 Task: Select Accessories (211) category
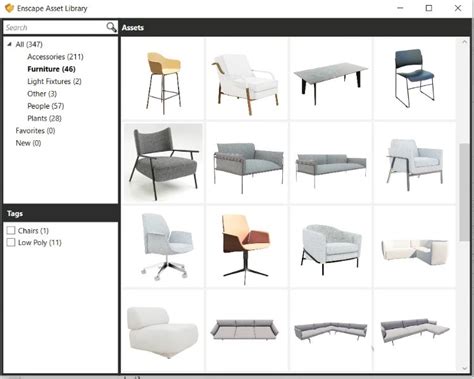tap(55, 57)
